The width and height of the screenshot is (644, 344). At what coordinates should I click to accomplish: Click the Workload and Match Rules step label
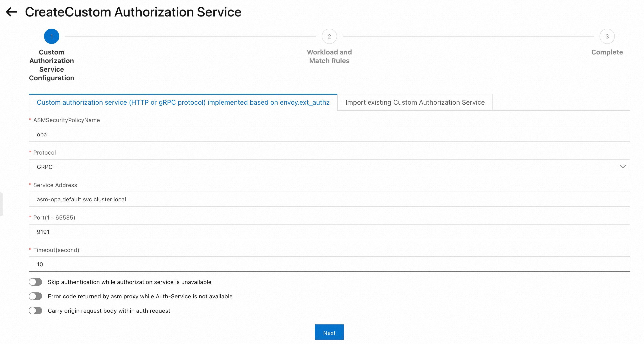329,56
